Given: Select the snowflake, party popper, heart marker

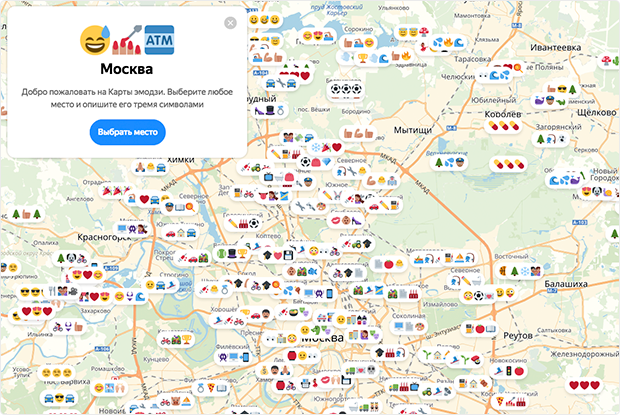Looking at the screenshot, I should pos(326,147).
